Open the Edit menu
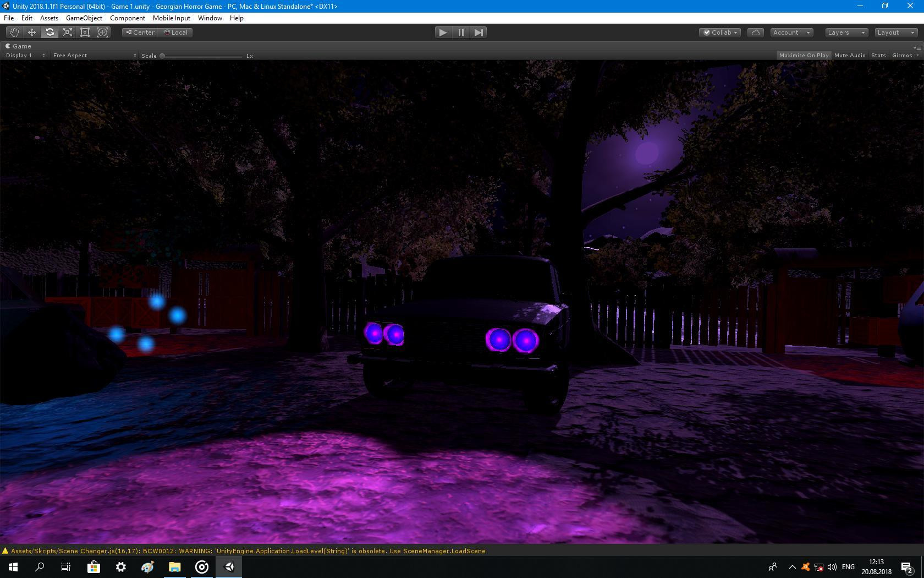This screenshot has width=924, height=578. point(26,18)
